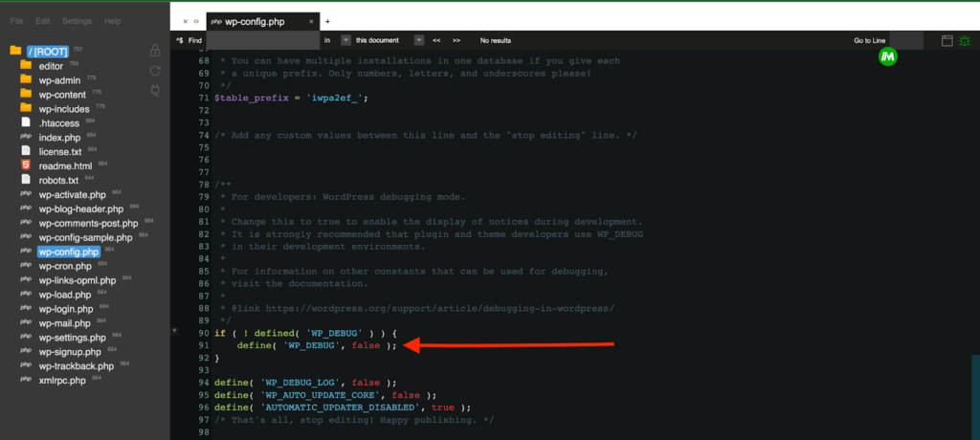Click the .htaccess file icon
Image resolution: width=980 pixels, height=440 pixels.
coord(26,121)
